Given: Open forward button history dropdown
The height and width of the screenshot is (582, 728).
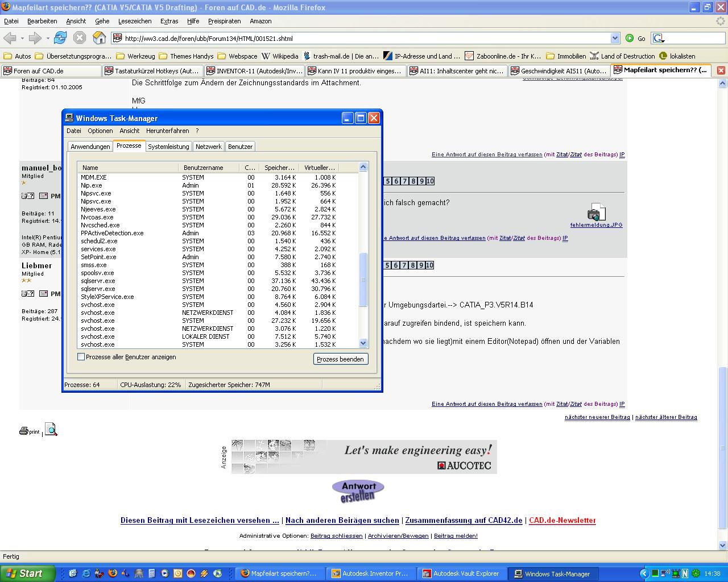Looking at the screenshot, I should [48, 38].
